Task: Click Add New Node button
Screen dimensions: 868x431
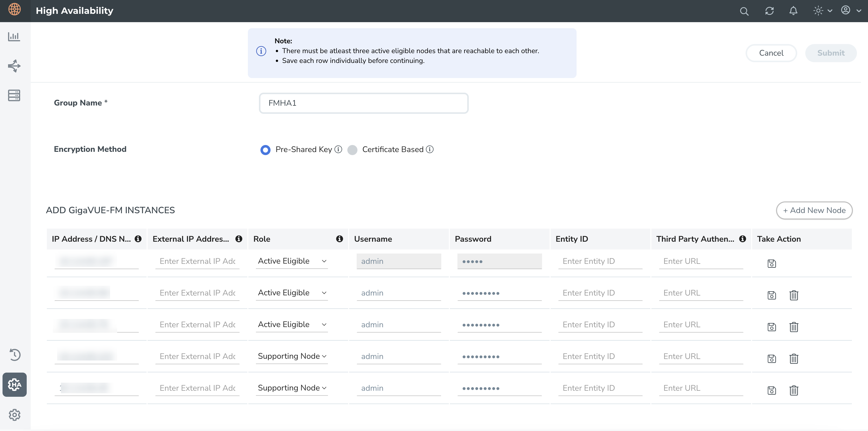Action: coord(814,210)
